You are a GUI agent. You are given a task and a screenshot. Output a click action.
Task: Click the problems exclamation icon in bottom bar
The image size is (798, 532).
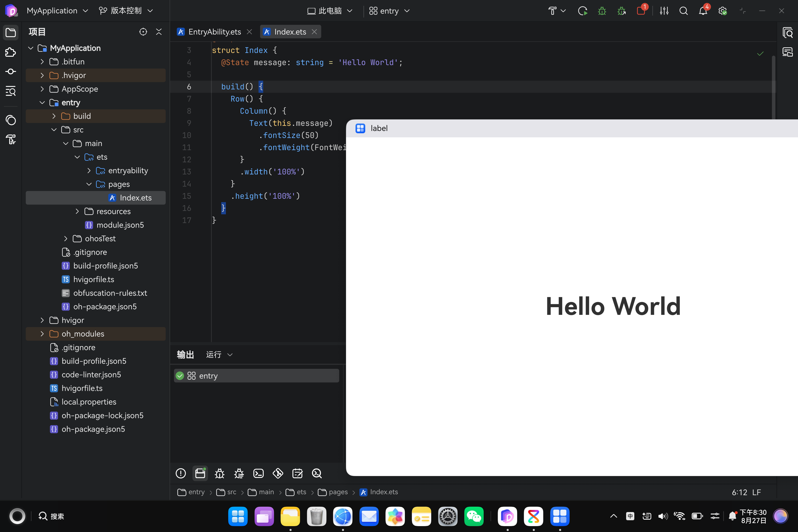click(181, 473)
